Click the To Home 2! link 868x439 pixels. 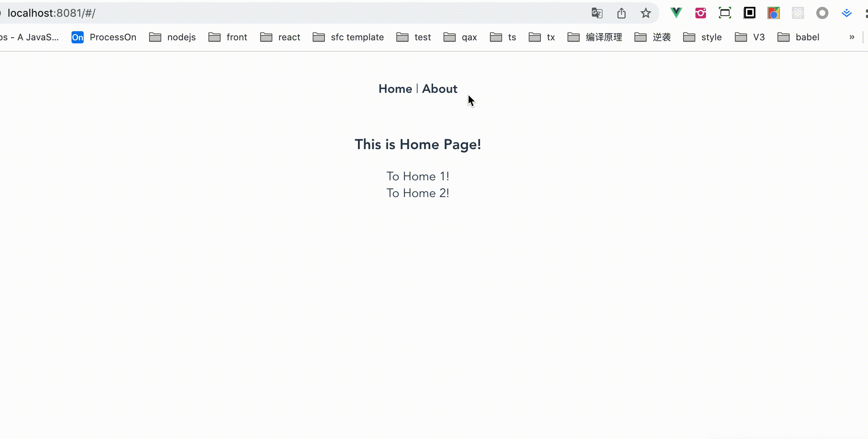(x=418, y=193)
